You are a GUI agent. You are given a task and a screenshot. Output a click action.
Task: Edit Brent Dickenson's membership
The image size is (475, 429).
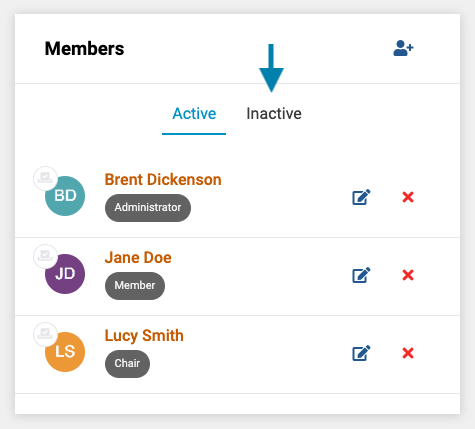[x=361, y=197]
